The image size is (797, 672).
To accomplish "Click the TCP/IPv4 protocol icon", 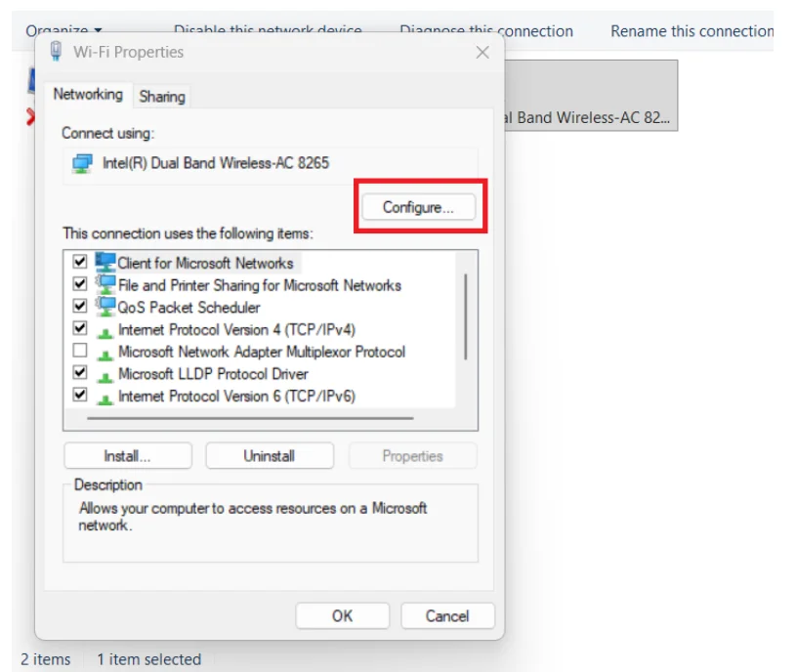I will pyautogui.click(x=105, y=333).
